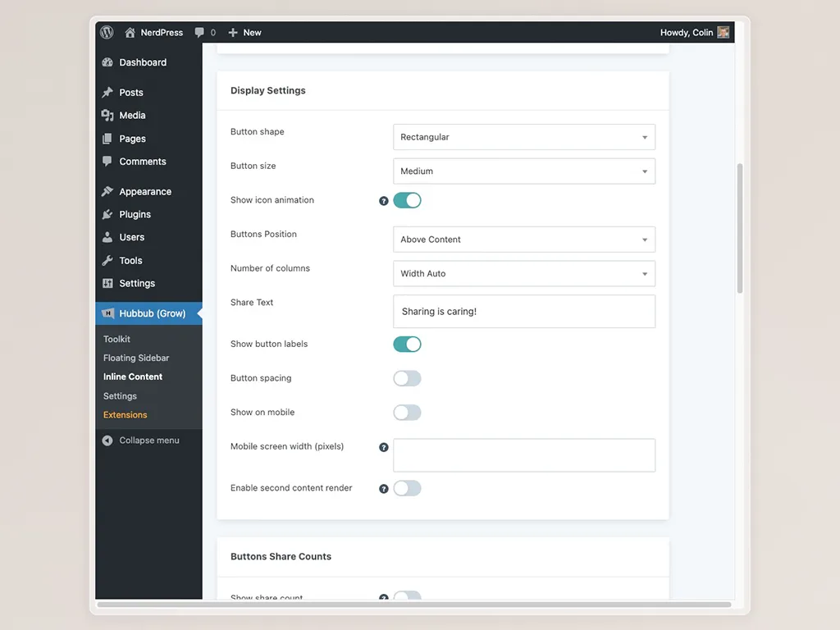Click help icon for Show share count
Viewport: 840px width, 630px height.
pyautogui.click(x=384, y=597)
